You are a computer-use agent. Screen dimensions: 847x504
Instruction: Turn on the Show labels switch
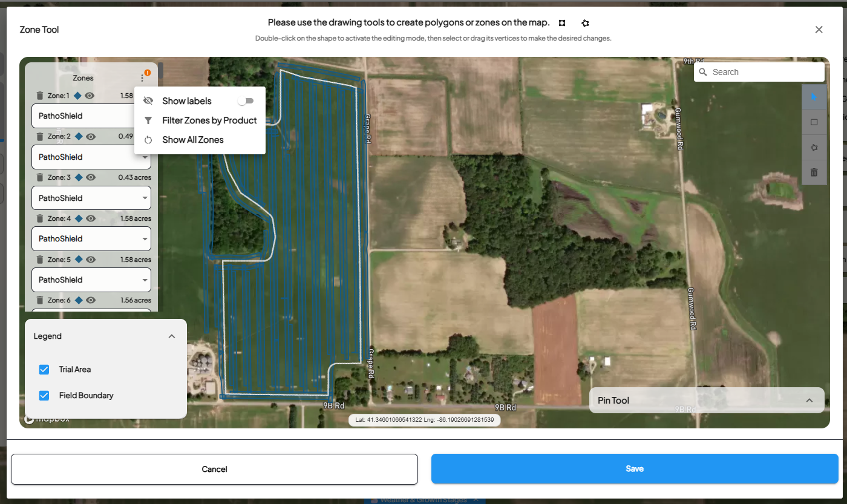click(246, 101)
